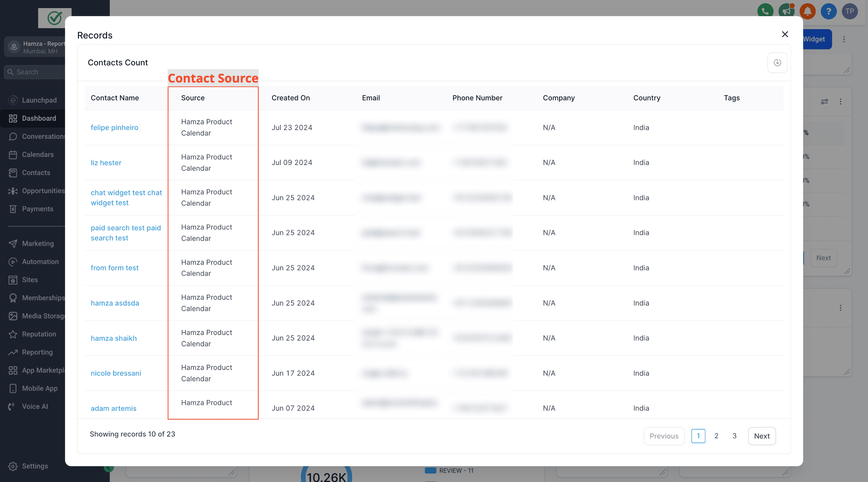Click the Showing records 10 of 23 text
This screenshot has height=482, width=868.
132,434
